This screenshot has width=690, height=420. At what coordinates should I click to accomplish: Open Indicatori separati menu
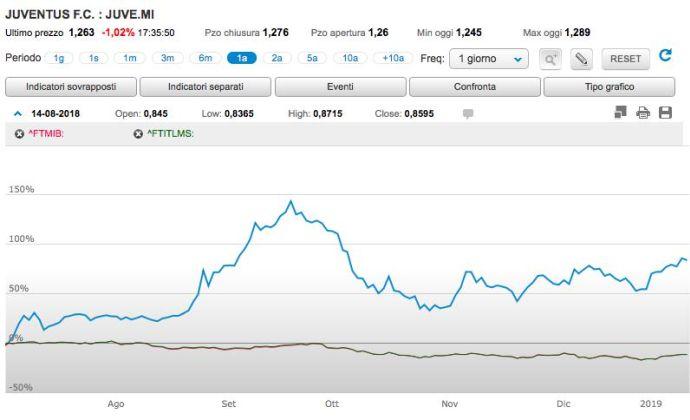click(x=206, y=87)
